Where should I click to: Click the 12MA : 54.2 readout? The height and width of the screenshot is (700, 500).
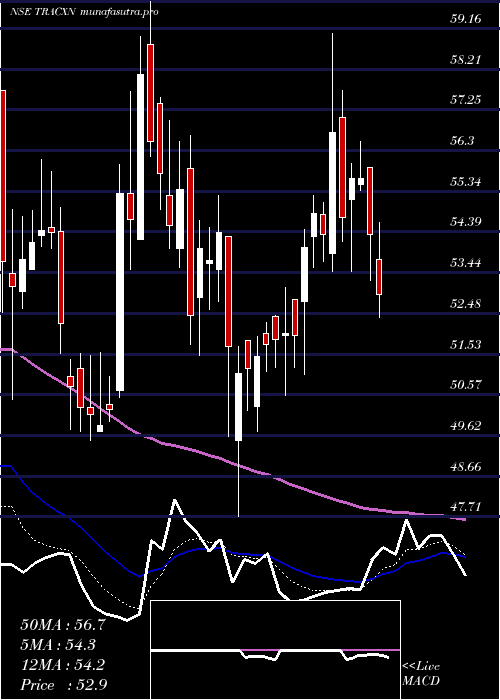[63, 665]
